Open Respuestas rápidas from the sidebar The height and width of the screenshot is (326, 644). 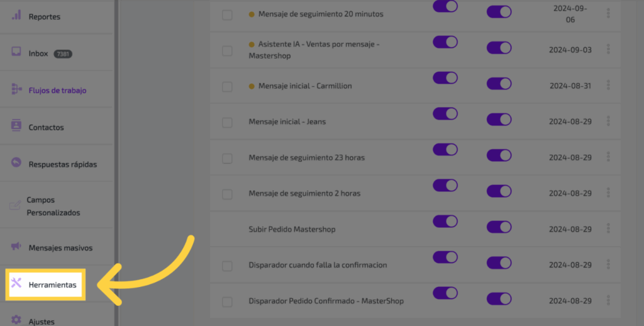click(63, 164)
